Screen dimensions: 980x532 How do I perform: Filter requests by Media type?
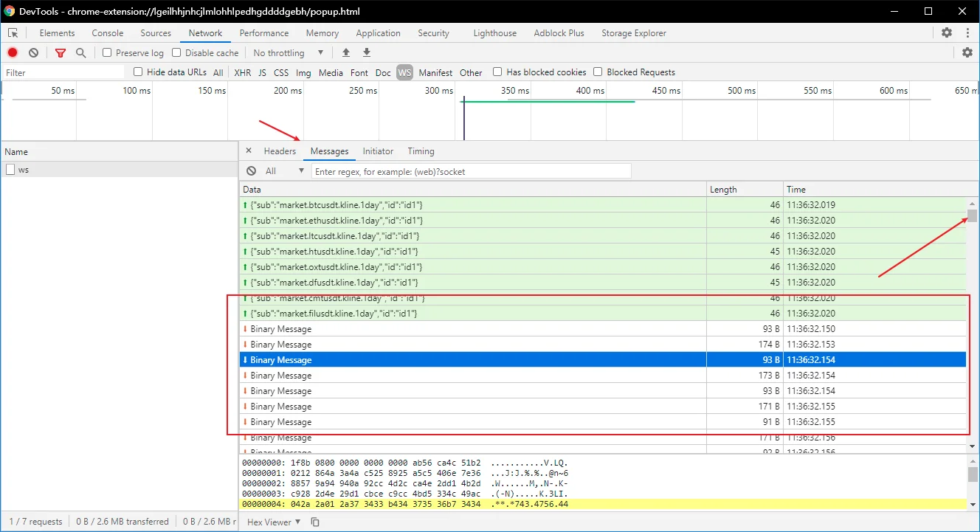pyautogui.click(x=331, y=72)
